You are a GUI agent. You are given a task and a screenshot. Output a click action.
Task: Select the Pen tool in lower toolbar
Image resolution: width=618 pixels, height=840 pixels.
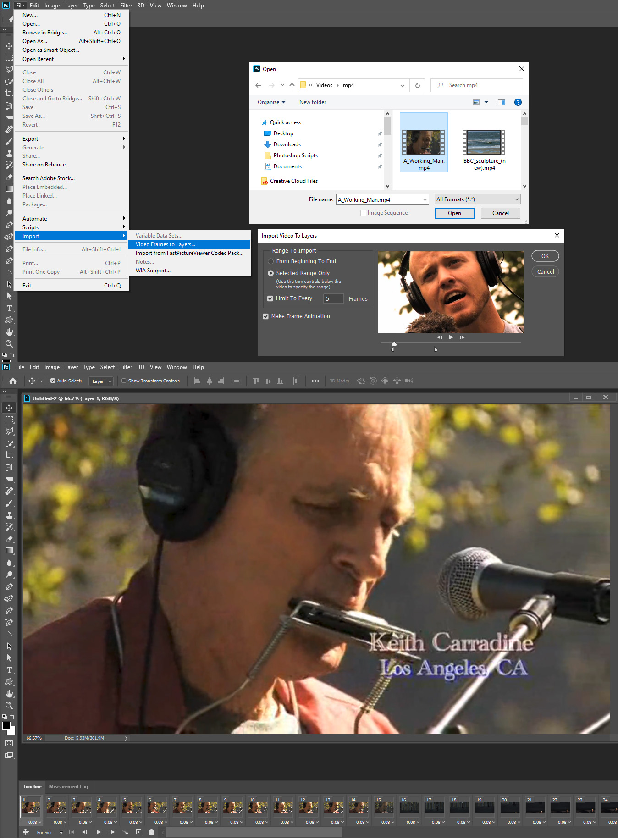pyautogui.click(x=9, y=586)
